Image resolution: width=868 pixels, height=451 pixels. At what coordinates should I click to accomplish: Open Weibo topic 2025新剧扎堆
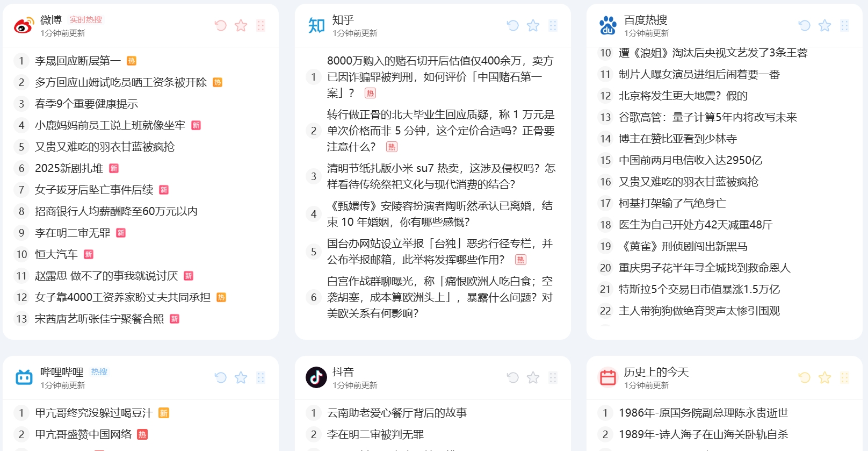click(x=69, y=168)
